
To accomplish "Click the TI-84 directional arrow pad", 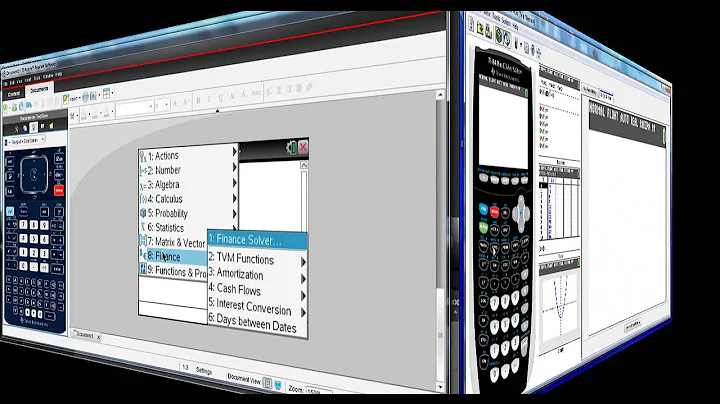I will coord(521,213).
